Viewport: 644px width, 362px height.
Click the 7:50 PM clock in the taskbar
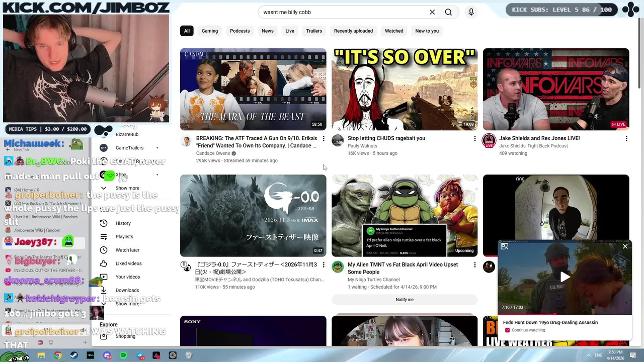click(616, 352)
